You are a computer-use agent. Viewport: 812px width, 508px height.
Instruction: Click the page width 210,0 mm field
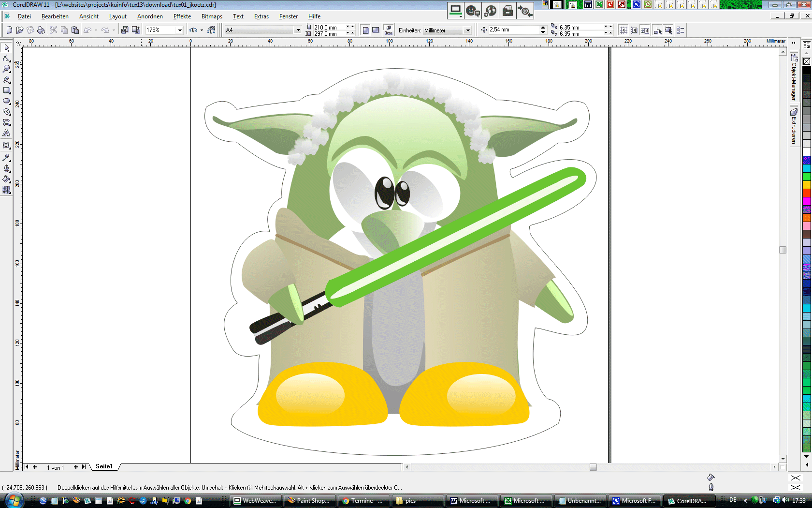330,28
